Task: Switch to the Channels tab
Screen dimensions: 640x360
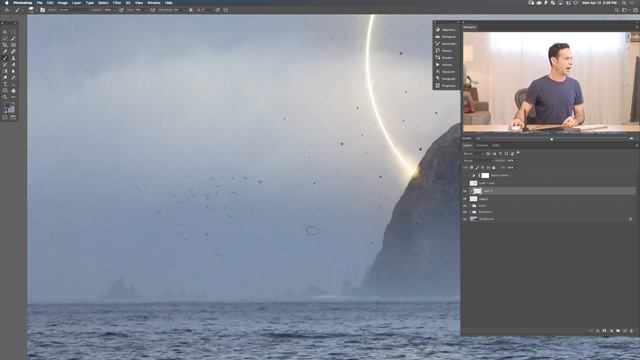Action: tap(482, 145)
